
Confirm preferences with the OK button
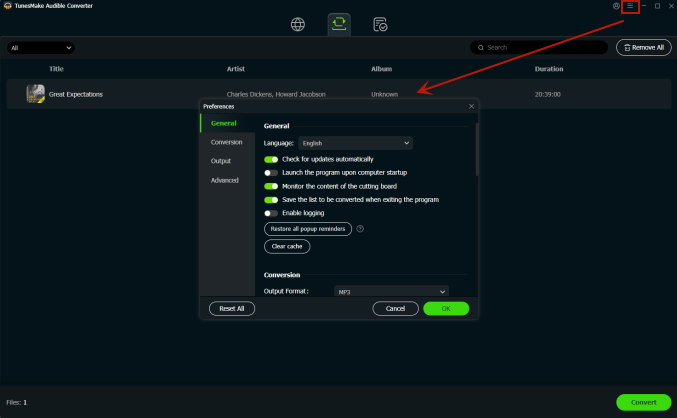pyautogui.click(x=446, y=308)
